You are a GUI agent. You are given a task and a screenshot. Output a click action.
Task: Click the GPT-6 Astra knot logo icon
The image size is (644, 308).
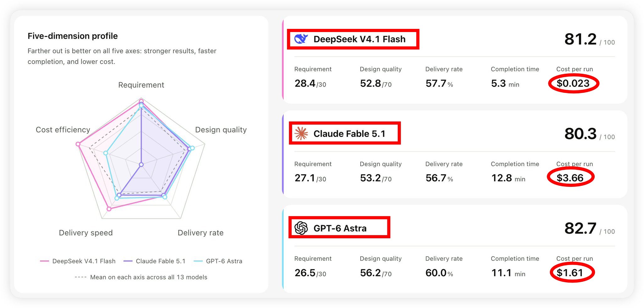tap(301, 228)
